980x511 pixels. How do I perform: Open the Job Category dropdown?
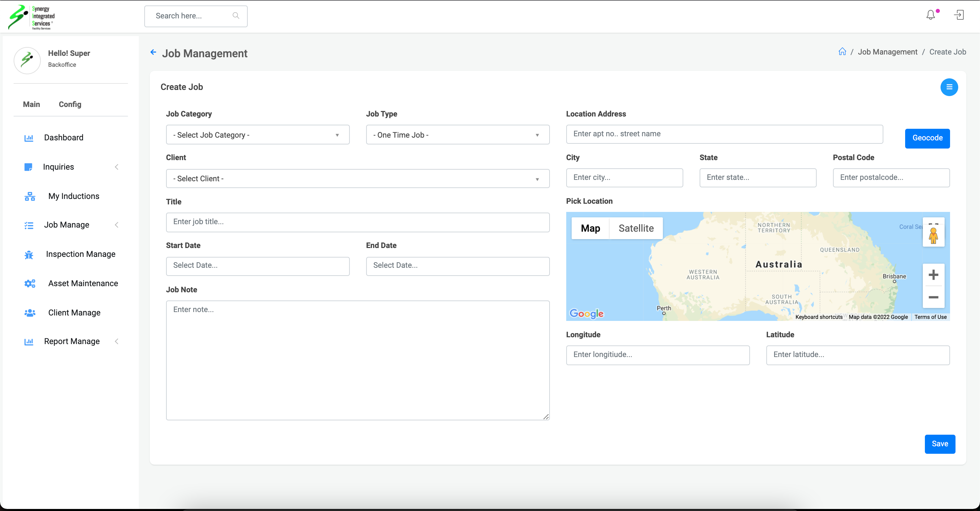click(x=258, y=135)
